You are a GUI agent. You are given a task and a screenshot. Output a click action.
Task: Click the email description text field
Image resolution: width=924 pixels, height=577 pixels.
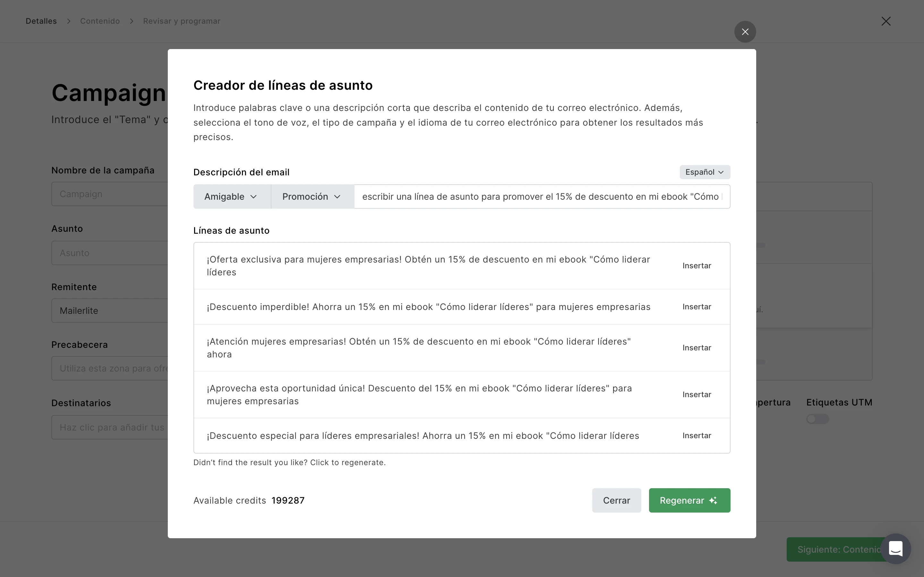tap(542, 197)
